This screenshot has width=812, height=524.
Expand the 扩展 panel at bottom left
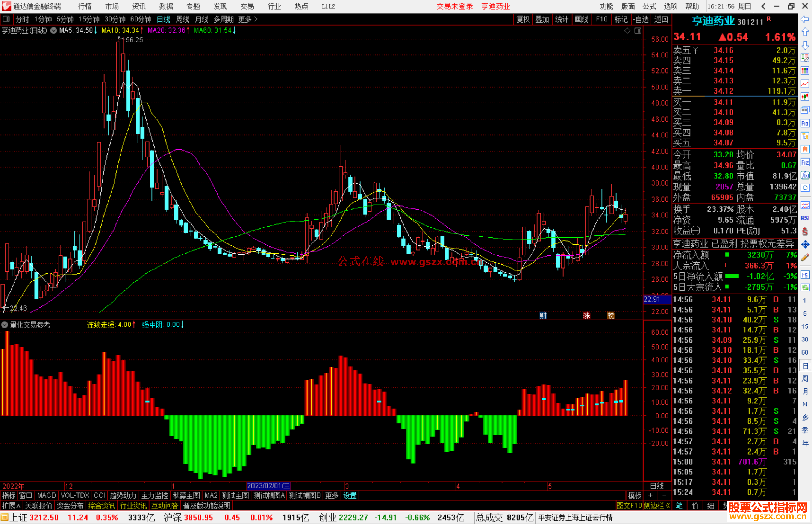(x=11, y=506)
